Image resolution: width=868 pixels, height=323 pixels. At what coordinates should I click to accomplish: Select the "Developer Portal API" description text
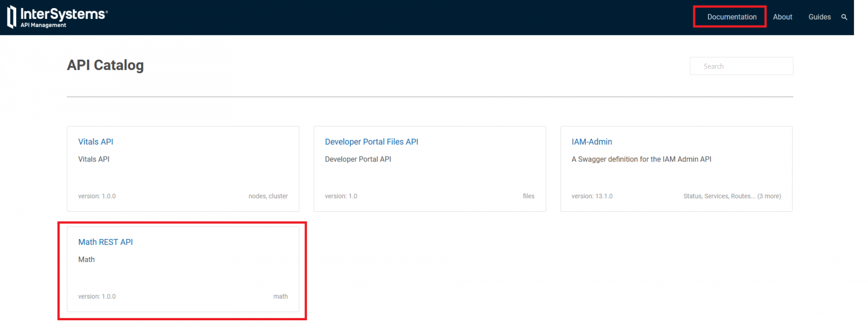pos(358,159)
